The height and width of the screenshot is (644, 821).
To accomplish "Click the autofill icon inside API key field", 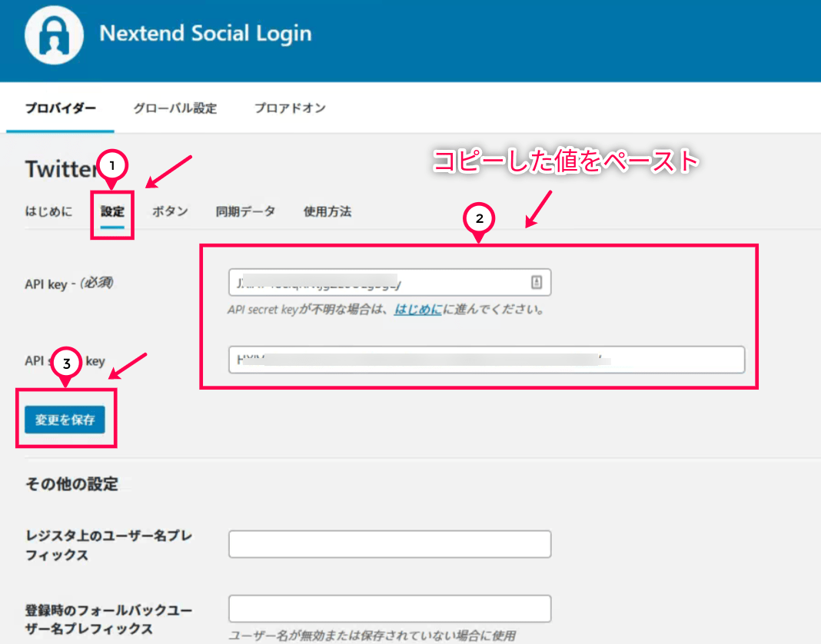I will click(536, 282).
